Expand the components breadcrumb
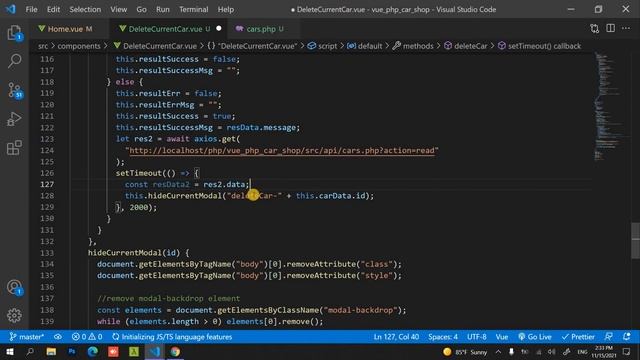 79,46
